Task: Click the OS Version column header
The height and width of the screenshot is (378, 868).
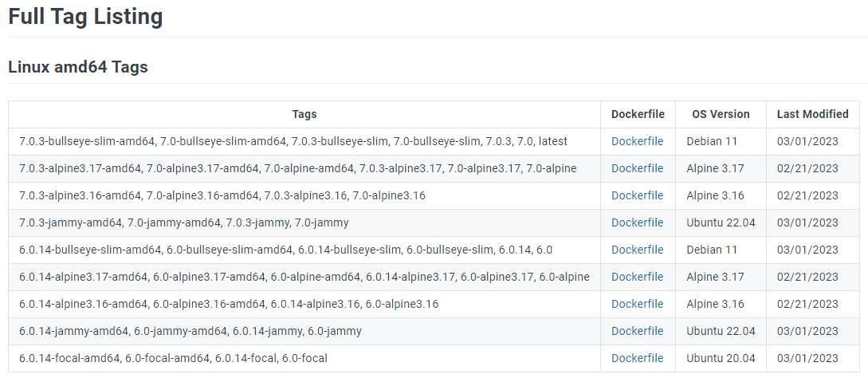Action: click(721, 114)
